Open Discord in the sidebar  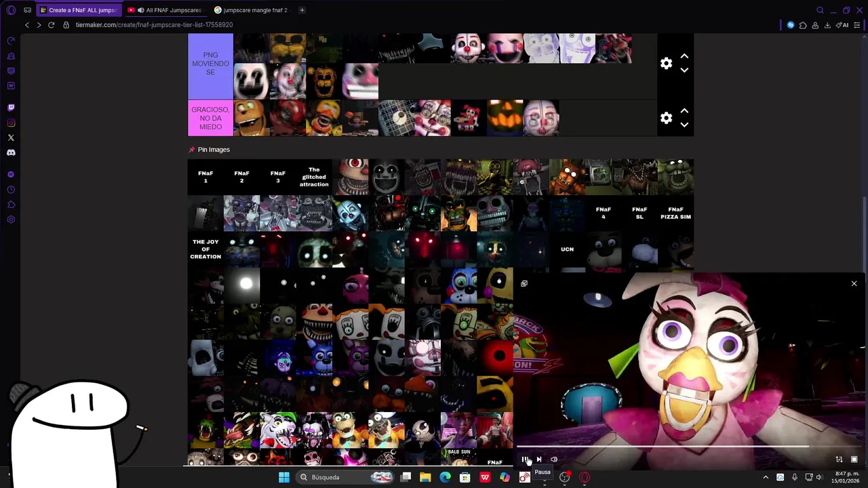tap(11, 152)
